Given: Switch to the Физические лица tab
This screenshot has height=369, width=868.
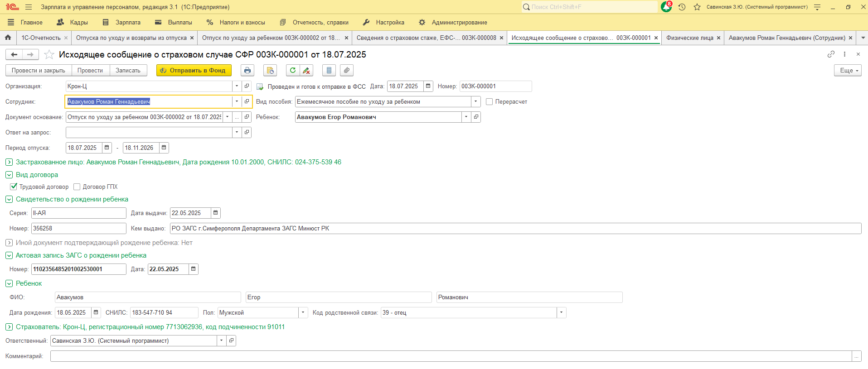Looking at the screenshot, I should [689, 38].
